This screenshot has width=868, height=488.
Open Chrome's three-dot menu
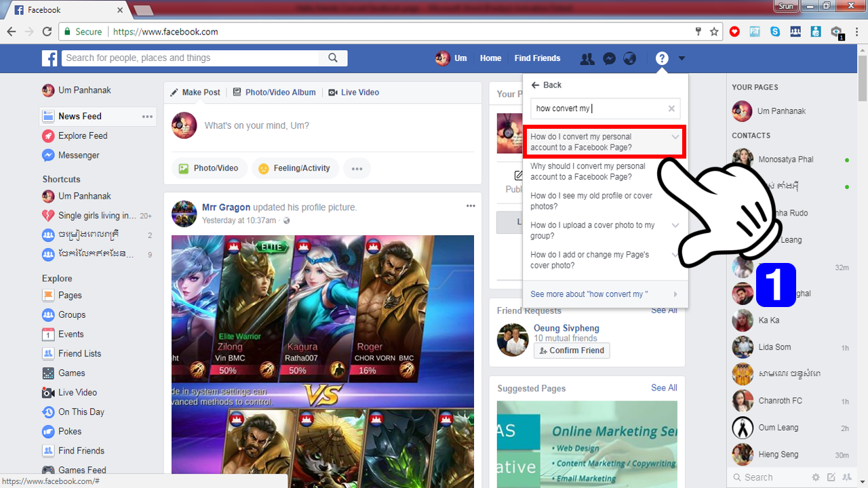pyautogui.click(x=857, y=32)
